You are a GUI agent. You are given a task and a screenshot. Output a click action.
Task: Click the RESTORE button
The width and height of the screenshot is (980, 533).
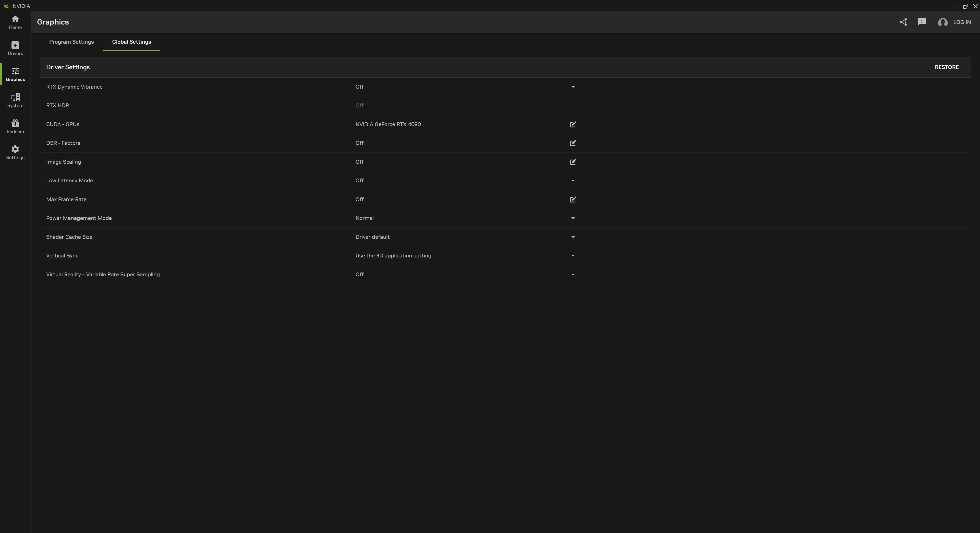[x=947, y=67]
